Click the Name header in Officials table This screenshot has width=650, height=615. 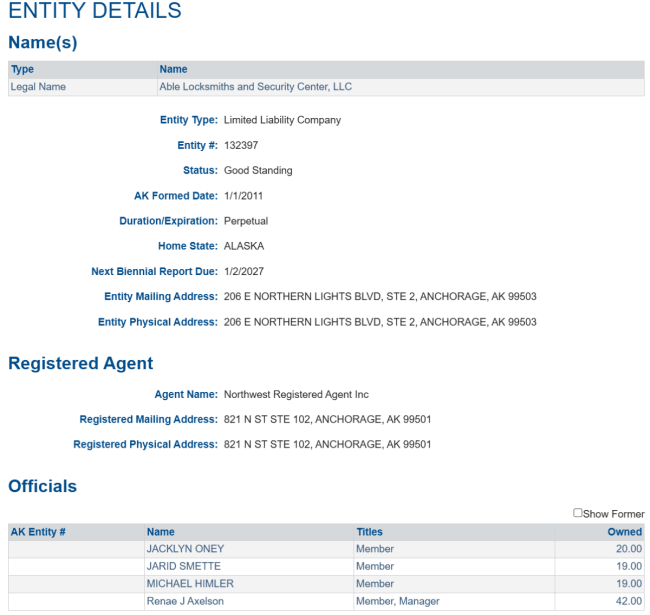[x=160, y=532]
